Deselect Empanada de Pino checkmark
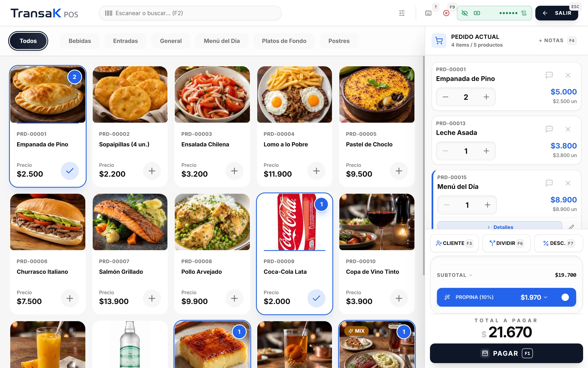The width and height of the screenshot is (588, 368). tap(70, 171)
